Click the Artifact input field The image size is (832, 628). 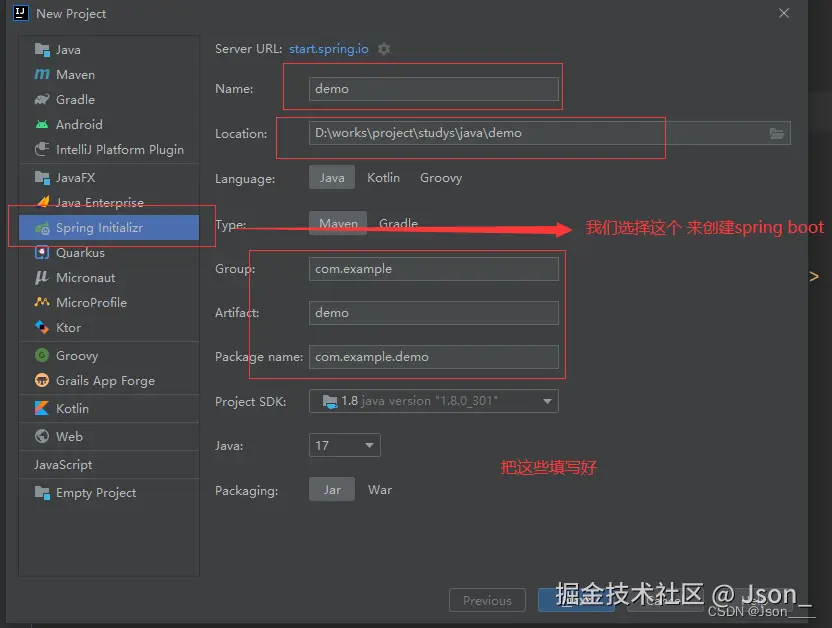[434, 313]
